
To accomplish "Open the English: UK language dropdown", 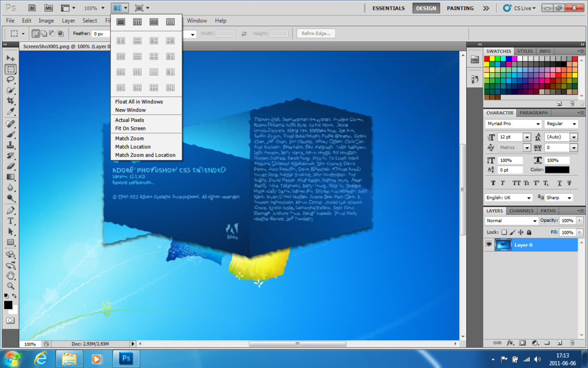I will click(529, 198).
